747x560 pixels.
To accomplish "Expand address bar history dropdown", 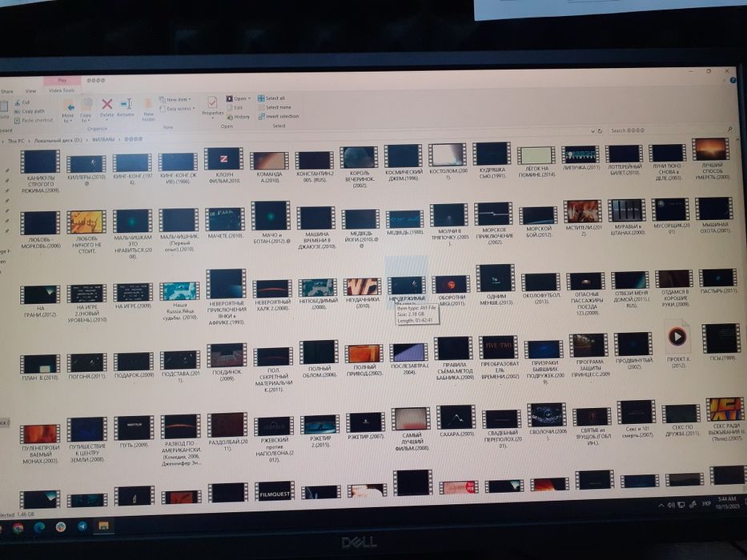I will pos(592,131).
